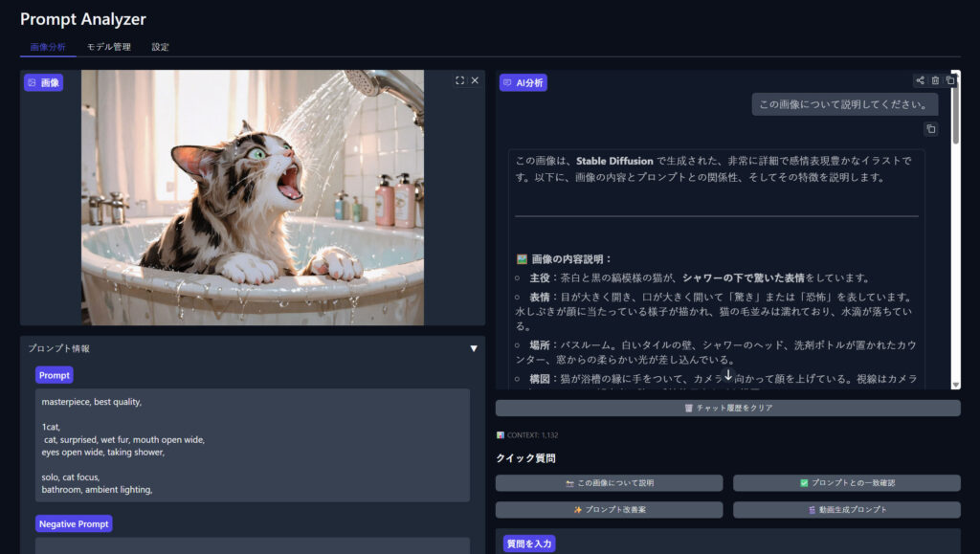Screen dimensions: 980x554
Task: Click プロンプトとの一致確認 button
Action: (846, 483)
